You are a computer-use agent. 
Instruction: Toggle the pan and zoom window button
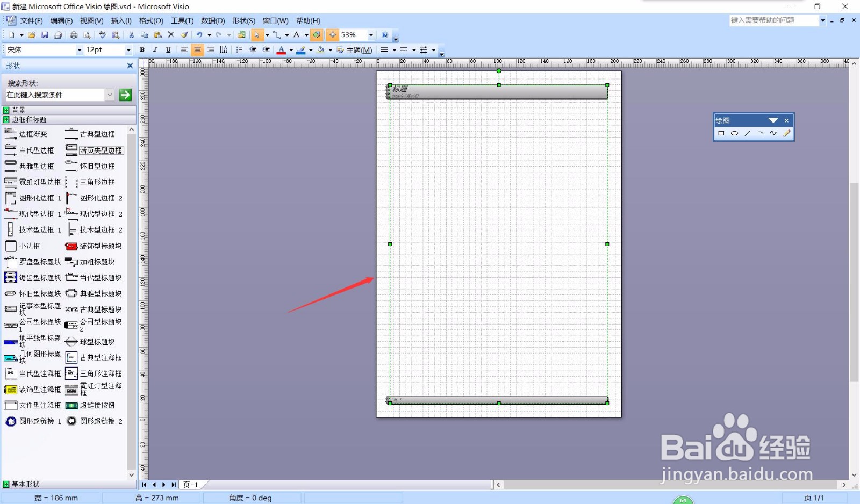333,35
